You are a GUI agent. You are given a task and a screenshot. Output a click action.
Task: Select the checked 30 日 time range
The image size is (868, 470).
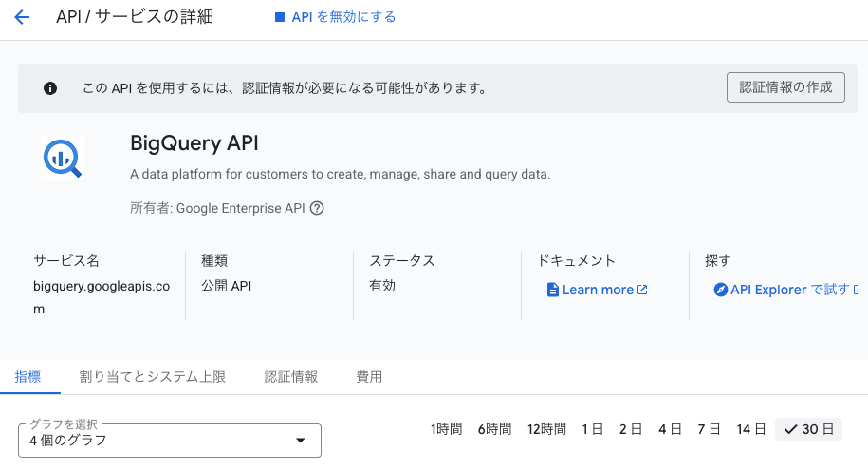click(x=809, y=429)
